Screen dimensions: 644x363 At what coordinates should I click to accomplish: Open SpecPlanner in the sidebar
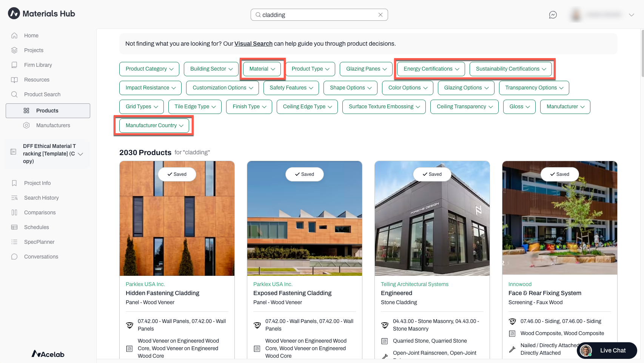[x=39, y=242]
